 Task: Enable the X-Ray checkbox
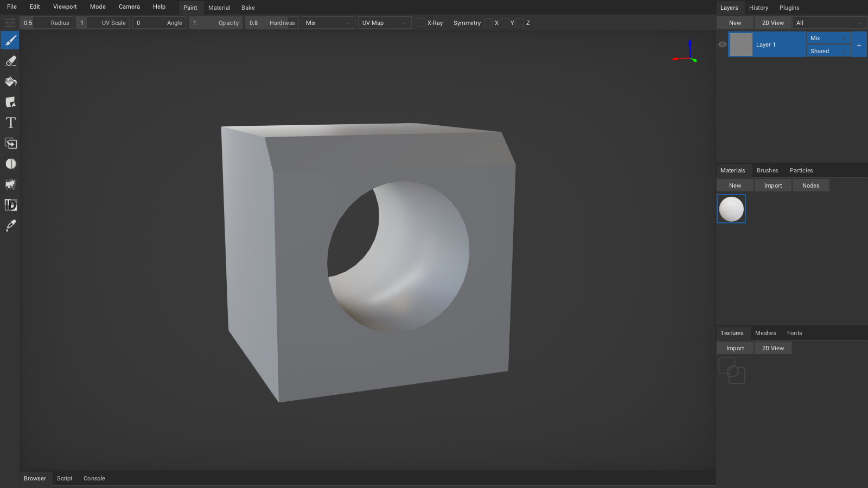coord(421,23)
